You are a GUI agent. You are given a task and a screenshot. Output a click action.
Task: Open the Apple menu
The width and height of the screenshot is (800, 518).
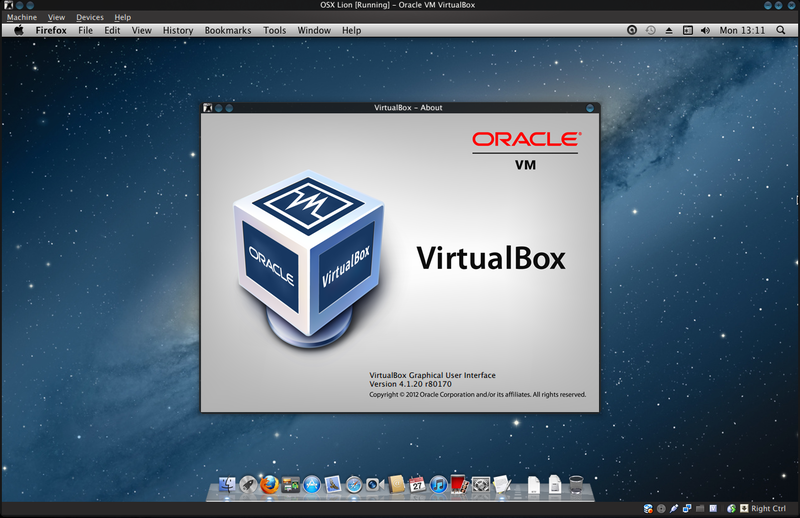18,31
